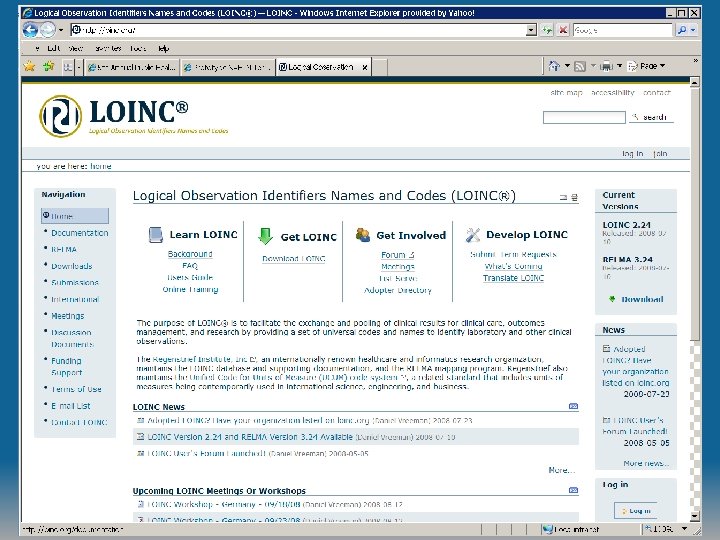Click the green Refresh page icon
720x540 pixels.
point(547,30)
